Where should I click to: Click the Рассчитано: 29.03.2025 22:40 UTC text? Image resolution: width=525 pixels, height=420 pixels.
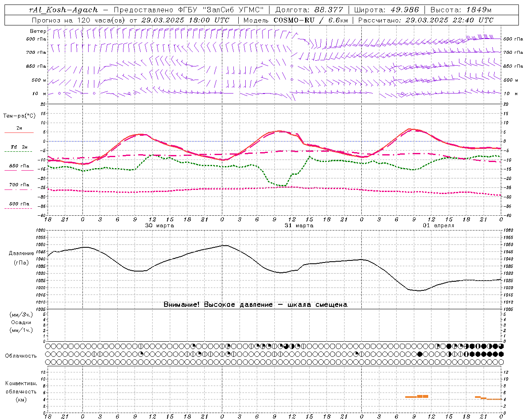coord(426,20)
